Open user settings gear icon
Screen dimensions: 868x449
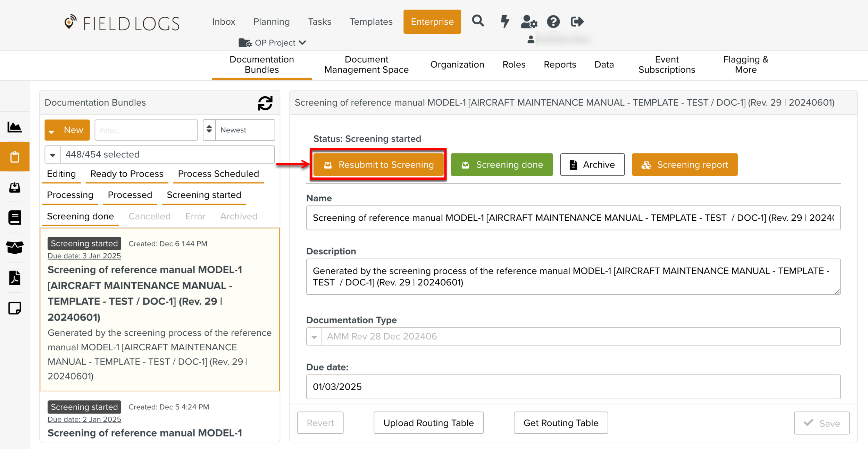tap(529, 22)
